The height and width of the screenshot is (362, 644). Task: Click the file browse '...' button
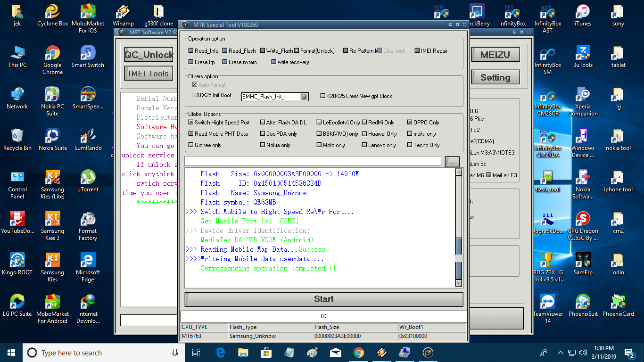(452, 162)
